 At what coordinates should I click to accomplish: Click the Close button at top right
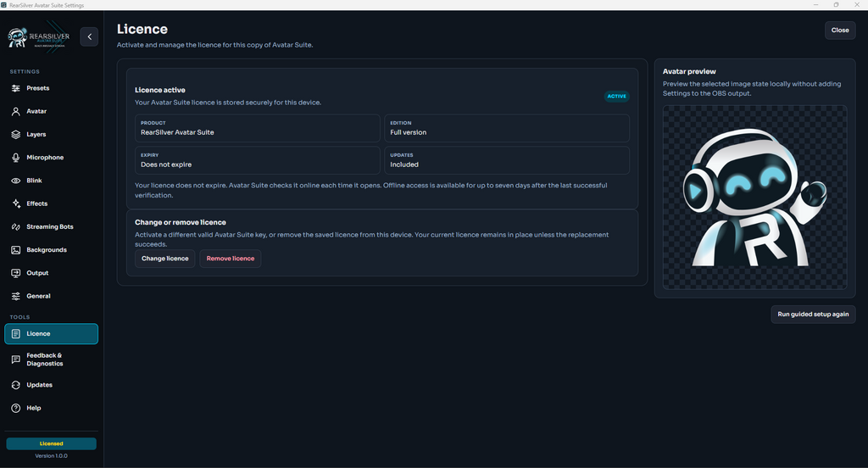[840, 31]
